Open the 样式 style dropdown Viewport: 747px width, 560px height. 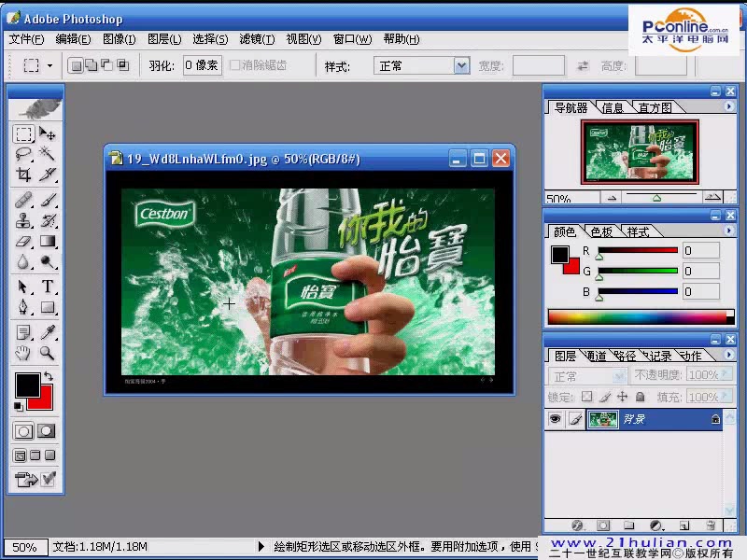[461, 65]
